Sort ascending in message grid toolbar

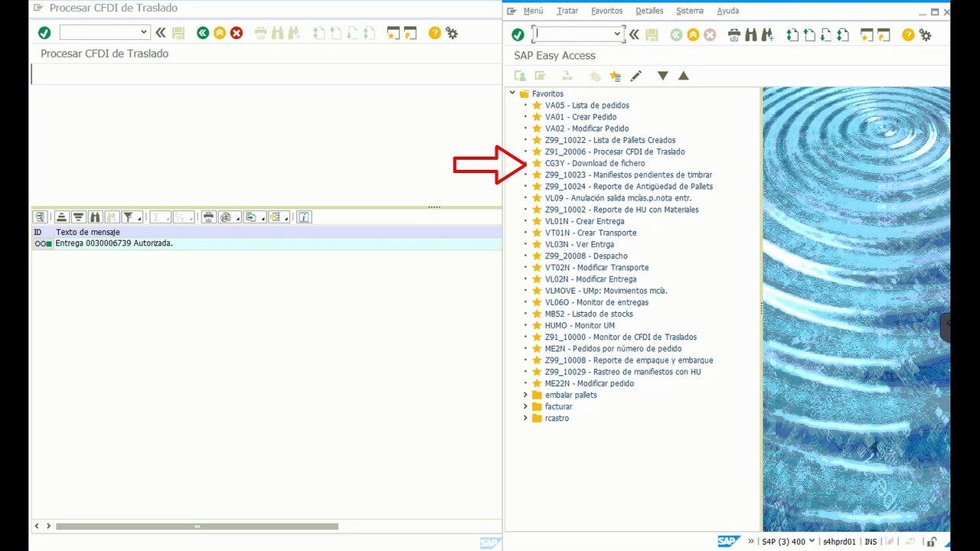pos(62,217)
